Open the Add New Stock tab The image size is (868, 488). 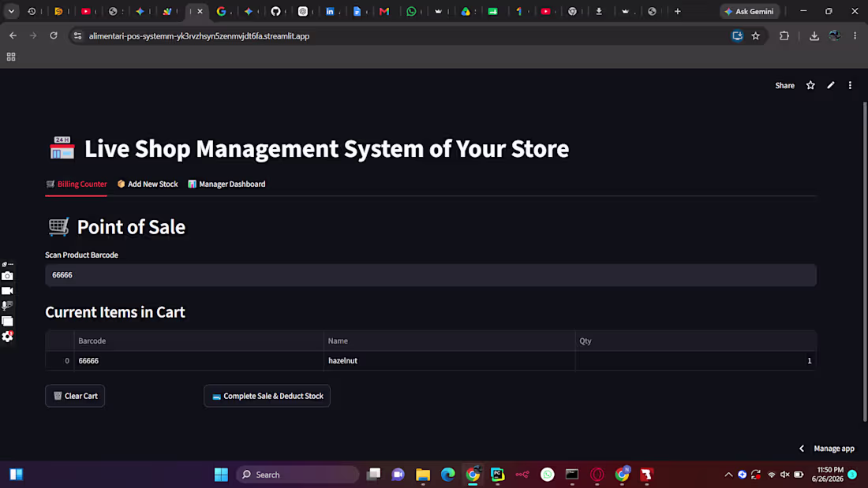[148, 184]
